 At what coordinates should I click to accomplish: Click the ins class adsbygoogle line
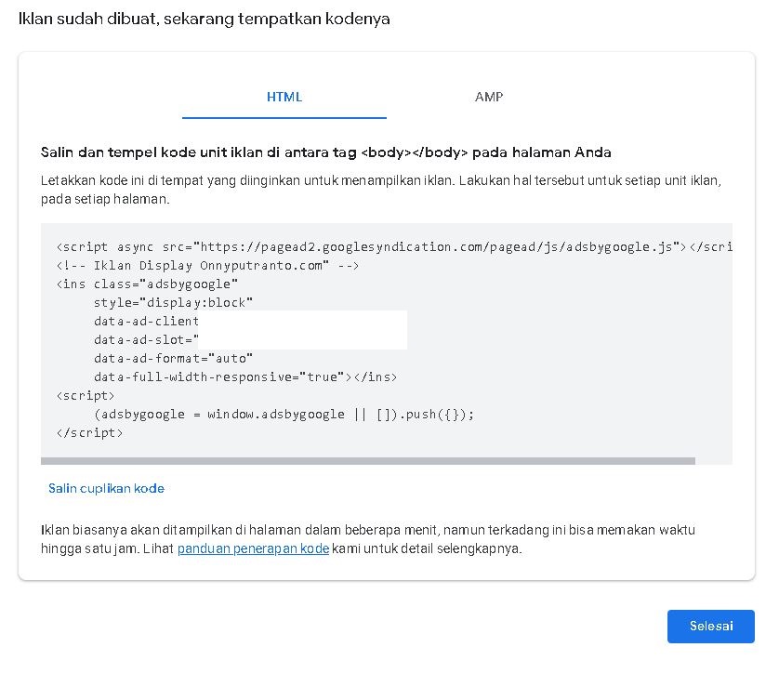(149, 284)
